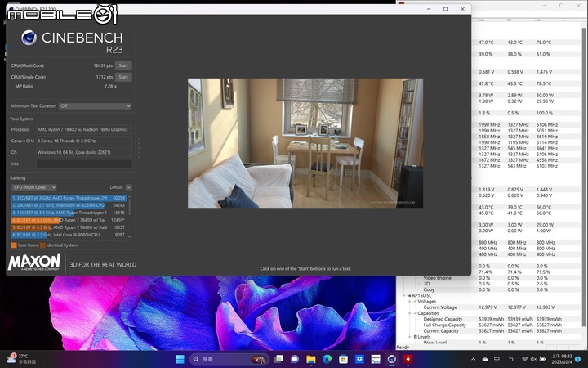The image size is (588, 368).
Task: Click the Cinebench sphere logo icon
Action: pyautogui.click(x=29, y=38)
